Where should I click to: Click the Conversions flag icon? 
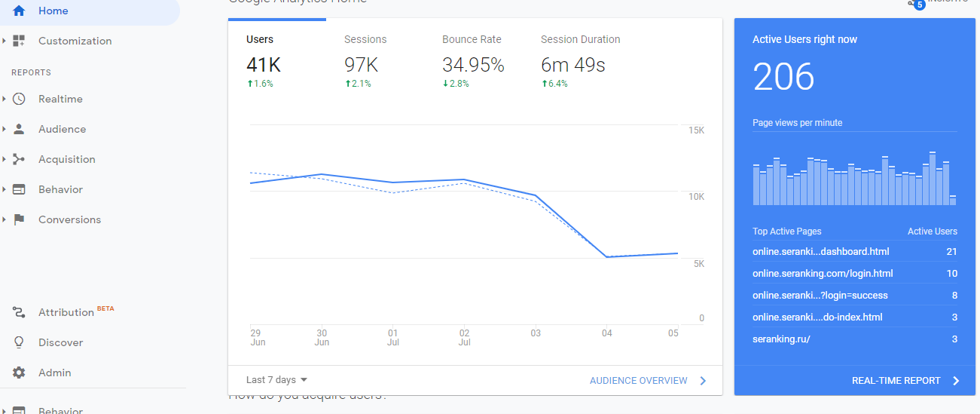point(20,219)
